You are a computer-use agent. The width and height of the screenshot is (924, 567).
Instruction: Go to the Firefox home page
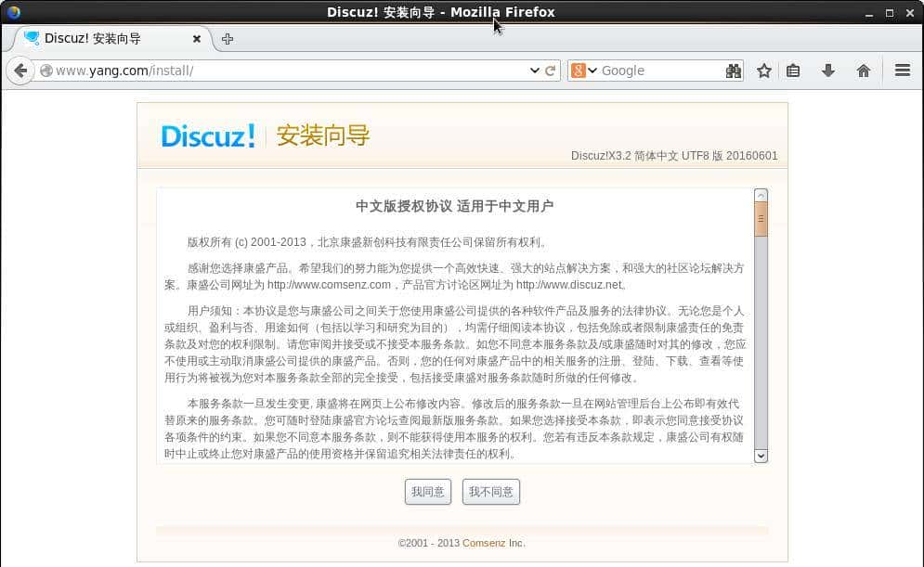863,70
